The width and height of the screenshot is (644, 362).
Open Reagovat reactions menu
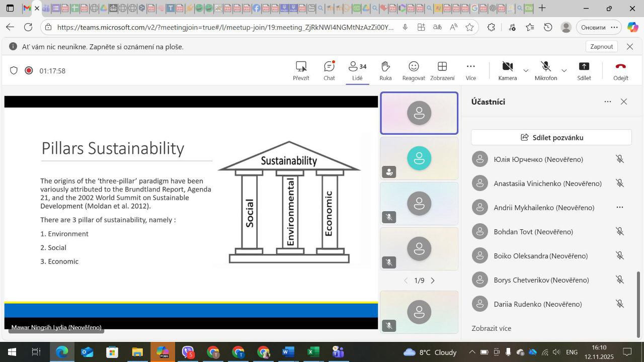414,70
